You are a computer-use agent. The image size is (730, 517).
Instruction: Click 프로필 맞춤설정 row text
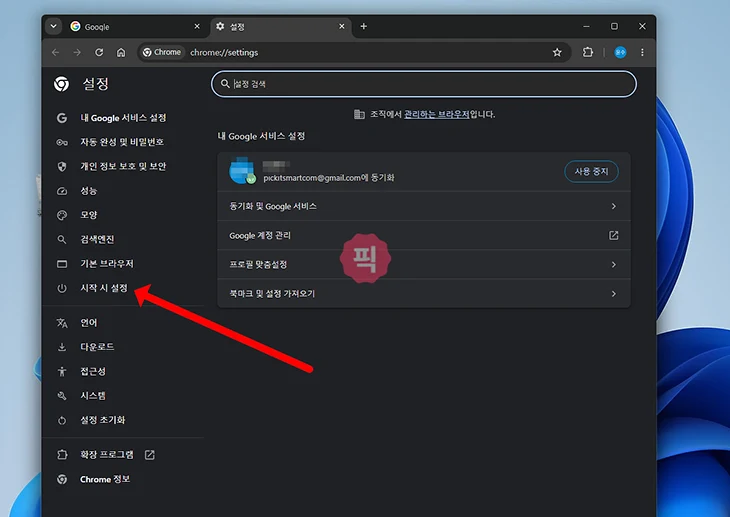click(x=258, y=265)
